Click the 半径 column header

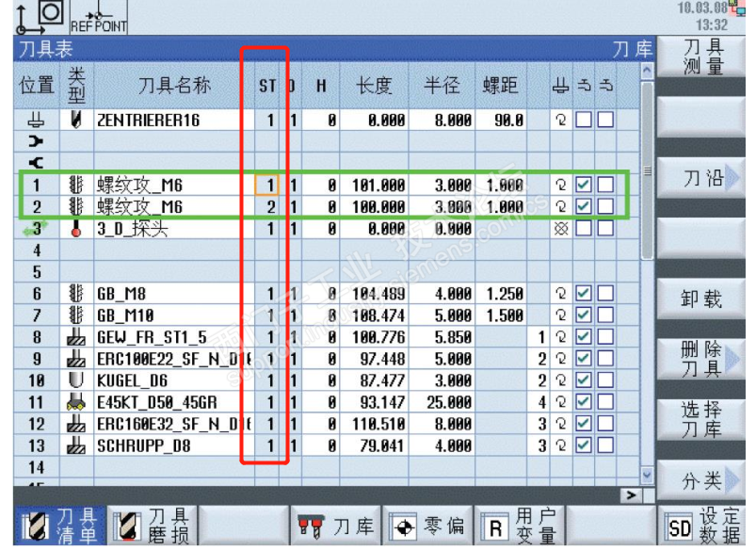[442, 86]
